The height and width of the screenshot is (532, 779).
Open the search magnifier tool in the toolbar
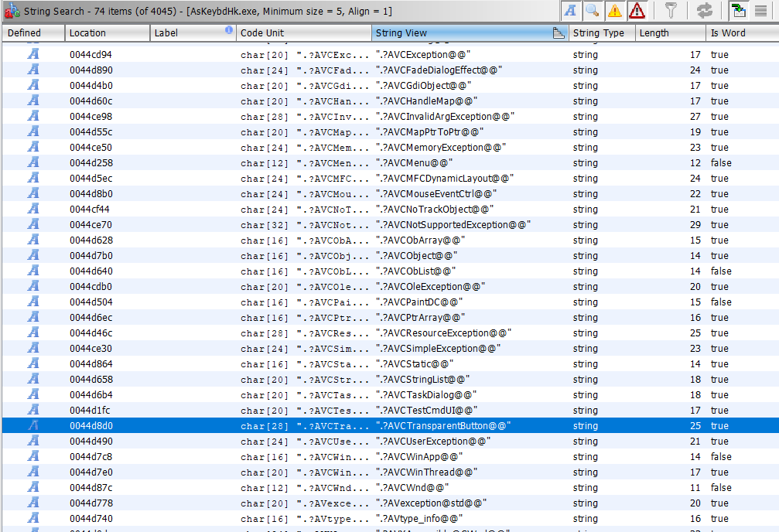(x=590, y=10)
